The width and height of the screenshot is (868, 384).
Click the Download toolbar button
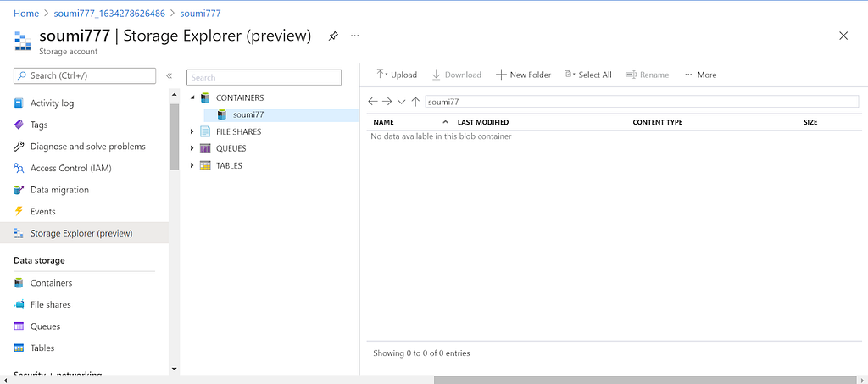[457, 75]
